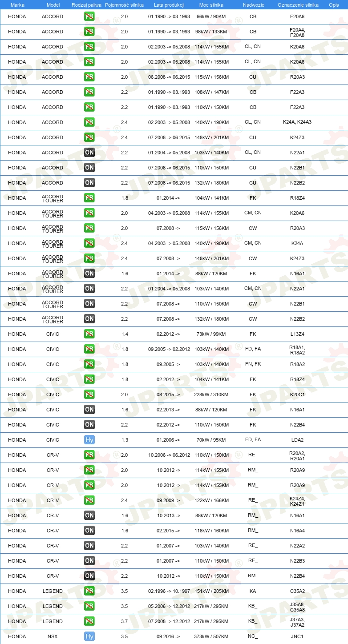
Task: Click the '118kW / 160KM' power cell
Action: click(x=211, y=531)
